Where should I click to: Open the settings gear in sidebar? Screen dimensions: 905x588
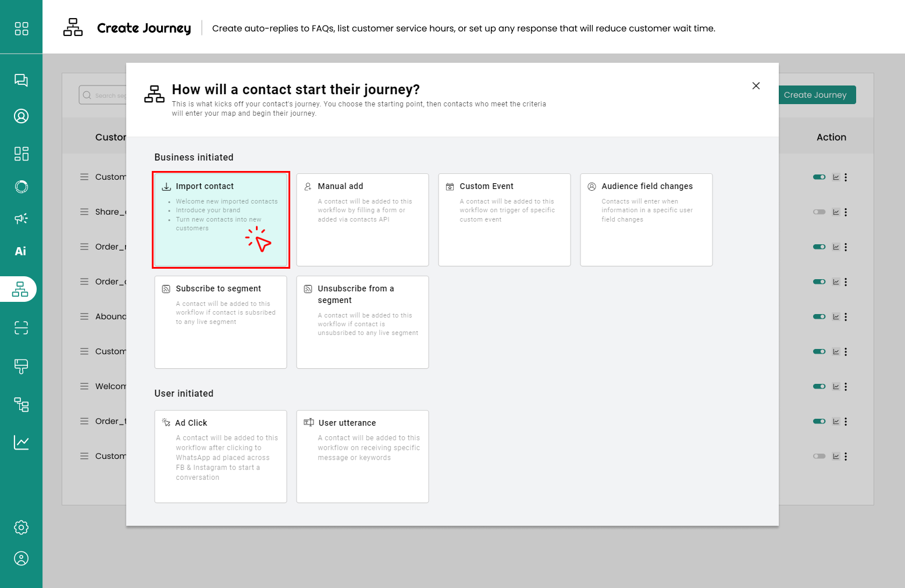pos(21,528)
